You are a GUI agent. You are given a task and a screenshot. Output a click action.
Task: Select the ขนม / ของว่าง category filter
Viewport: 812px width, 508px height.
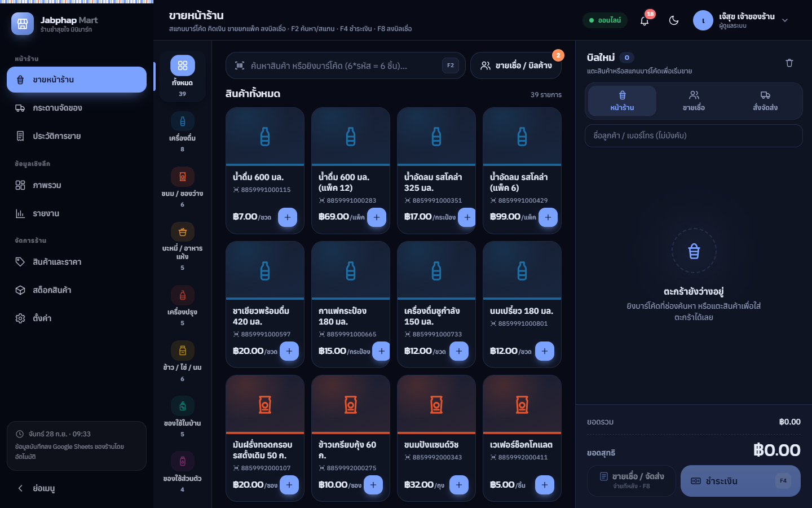point(182,187)
